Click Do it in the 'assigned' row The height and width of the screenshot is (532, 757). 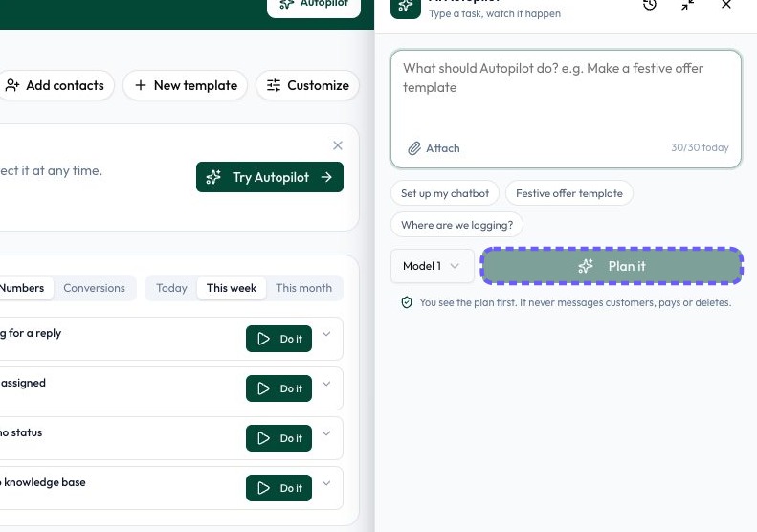pyautogui.click(x=279, y=388)
